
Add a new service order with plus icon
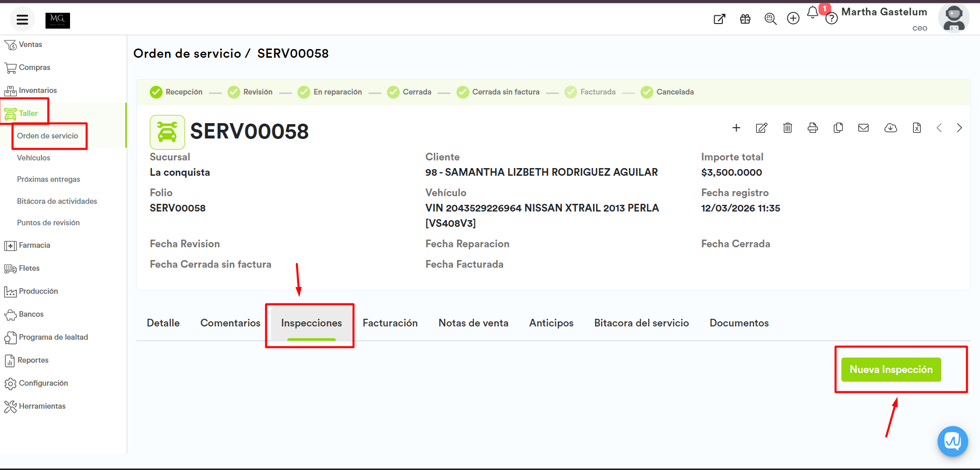[736, 128]
